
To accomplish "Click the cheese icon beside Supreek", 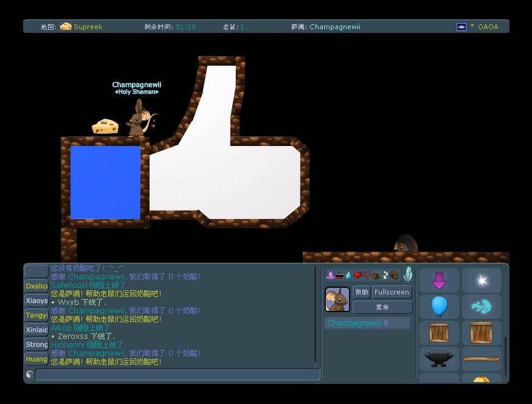I will [66, 27].
